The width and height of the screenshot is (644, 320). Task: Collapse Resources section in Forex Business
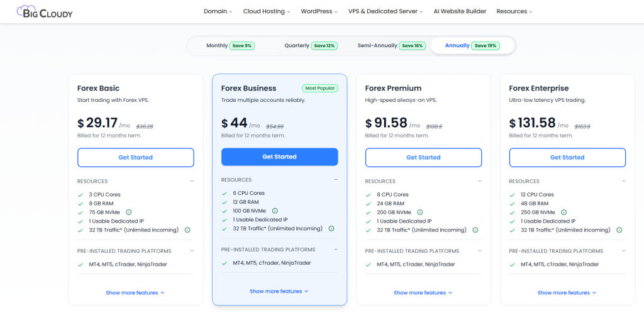coord(336,180)
